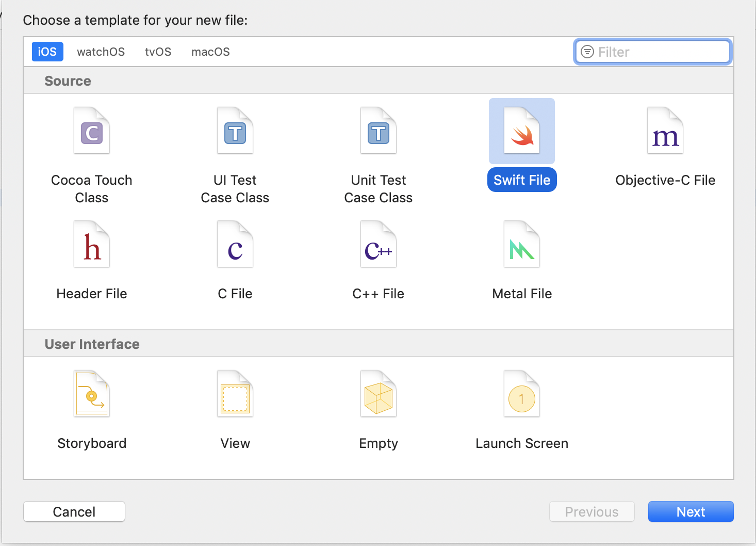
Task: Switch to the tvOS tab
Action: pos(158,52)
